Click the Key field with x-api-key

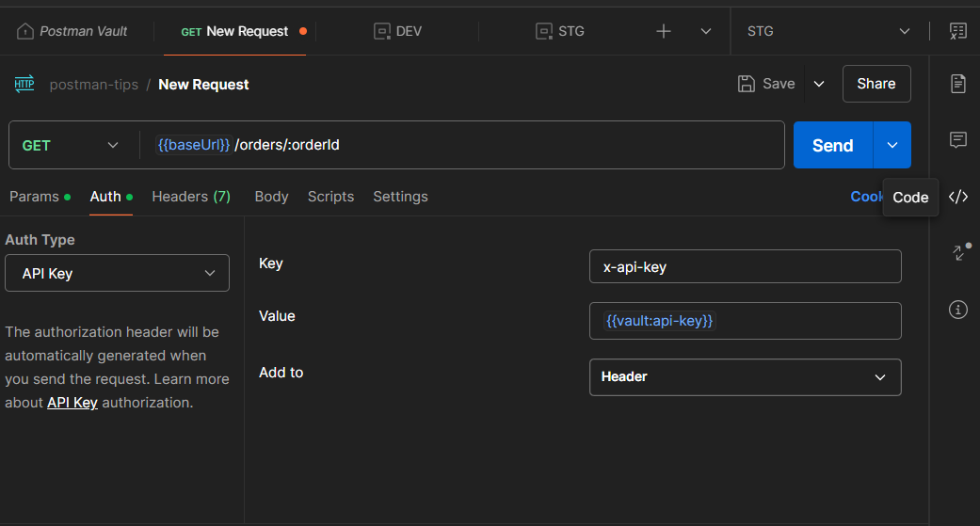(x=745, y=266)
